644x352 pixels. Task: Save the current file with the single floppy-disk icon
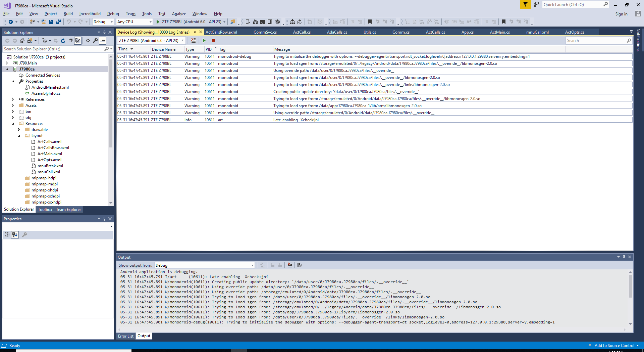[x=51, y=22]
